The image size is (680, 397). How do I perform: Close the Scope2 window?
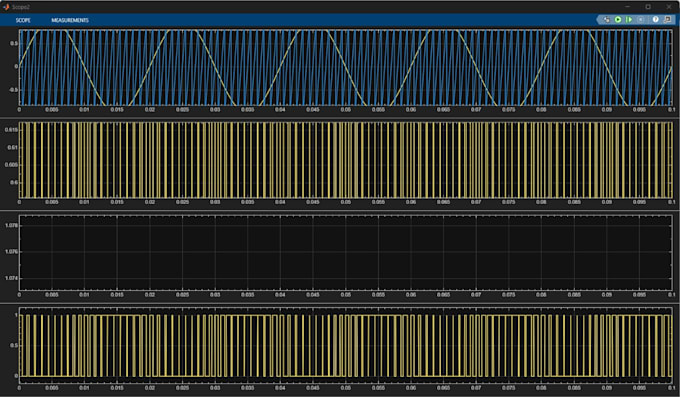pos(668,7)
